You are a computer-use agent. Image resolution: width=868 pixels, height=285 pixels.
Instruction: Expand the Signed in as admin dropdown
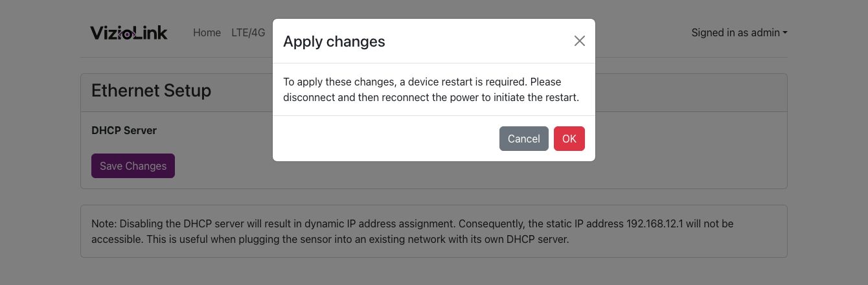(739, 32)
